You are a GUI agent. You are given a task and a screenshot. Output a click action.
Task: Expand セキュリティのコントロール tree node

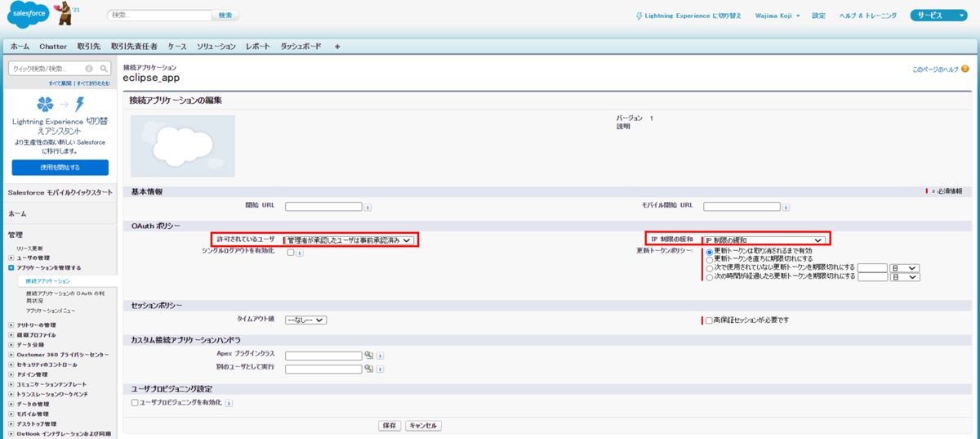[x=11, y=365]
